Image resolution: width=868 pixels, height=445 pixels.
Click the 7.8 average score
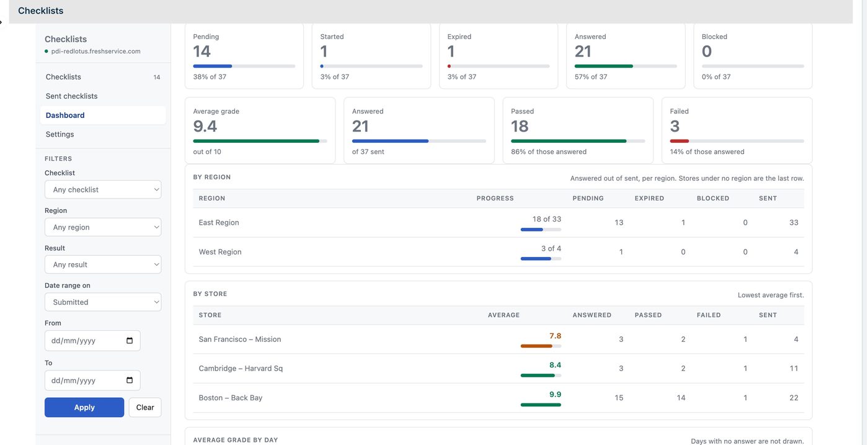coord(555,336)
